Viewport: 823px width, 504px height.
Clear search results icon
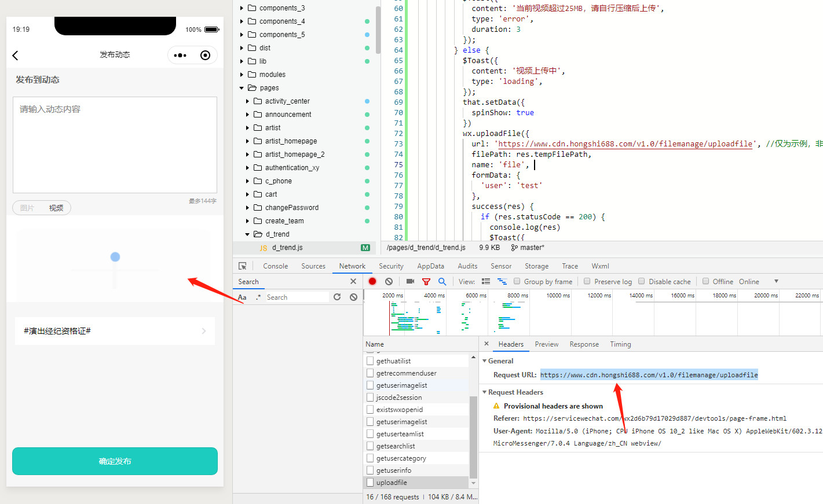(x=353, y=297)
